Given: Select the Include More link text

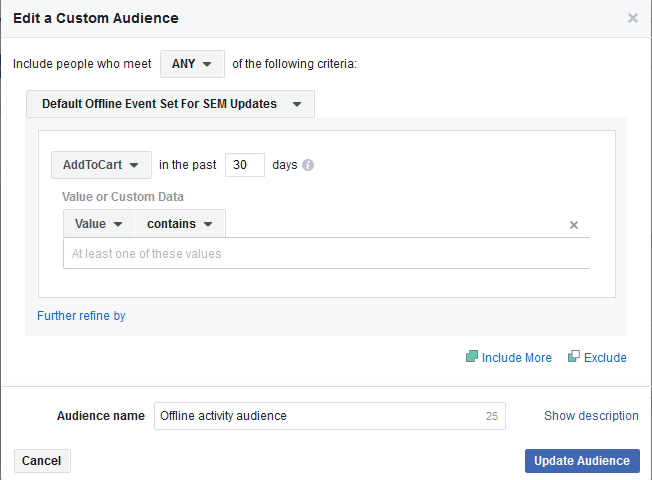Looking at the screenshot, I should 516,358.
